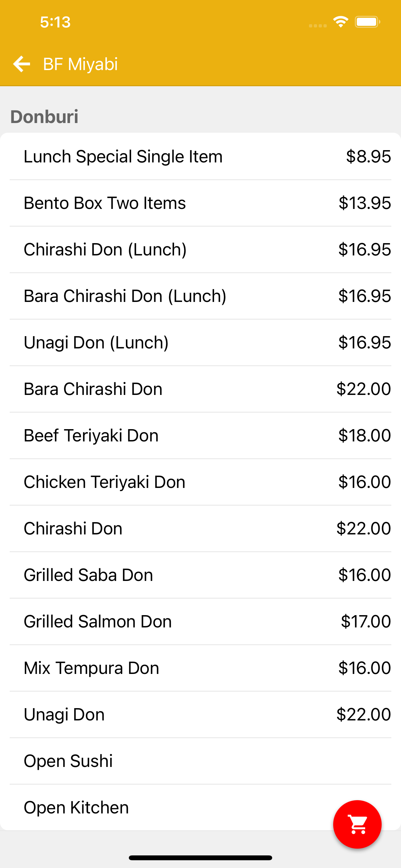Open the red shopping cart button
This screenshot has width=401, height=868.
[357, 824]
